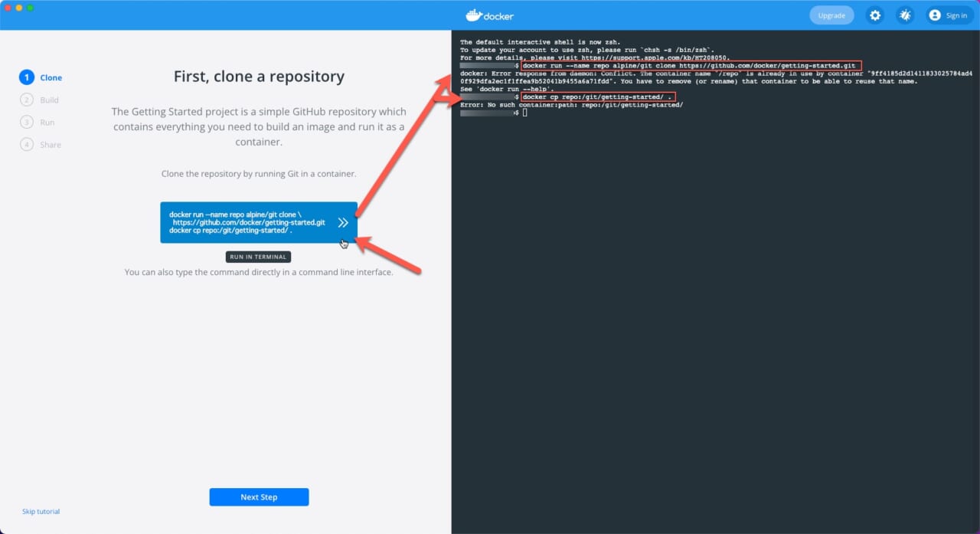Click the Skip tutorial link
Viewport: 980px width, 534px height.
(40, 511)
